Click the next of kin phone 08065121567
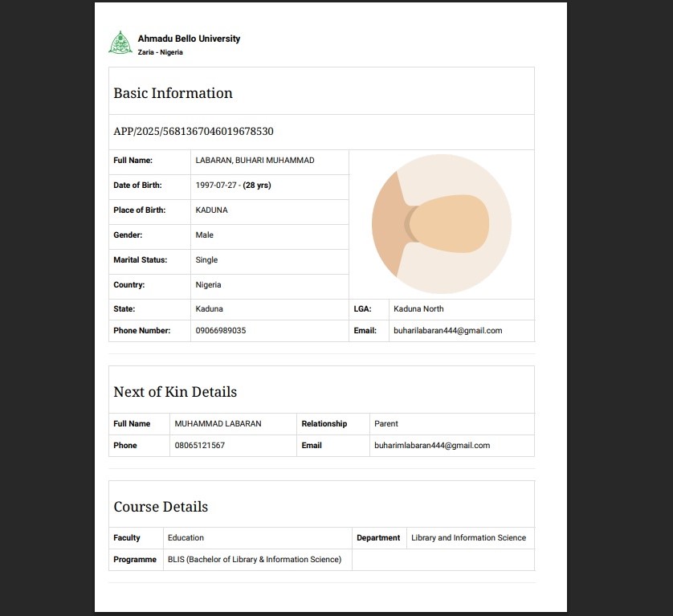Screen dimensions: 673x616 click(199, 446)
